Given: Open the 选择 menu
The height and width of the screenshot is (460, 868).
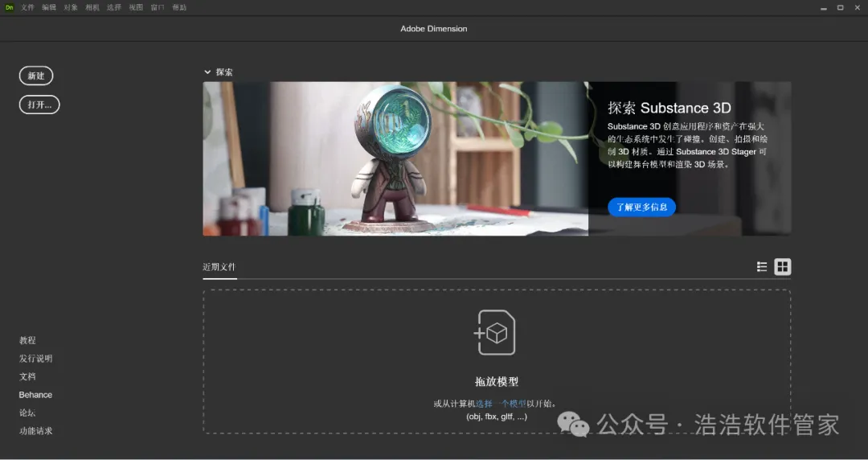Looking at the screenshot, I should 114,7.
